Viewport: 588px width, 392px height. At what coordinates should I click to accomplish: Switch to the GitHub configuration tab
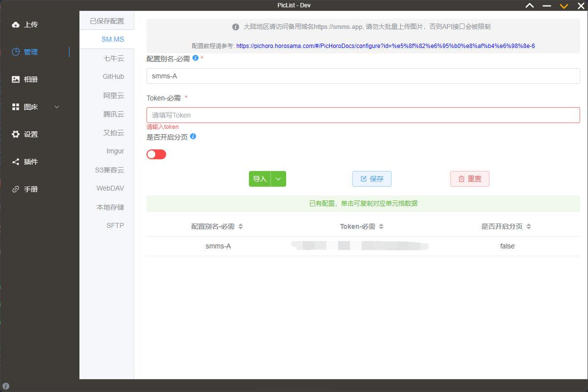pyautogui.click(x=113, y=76)
